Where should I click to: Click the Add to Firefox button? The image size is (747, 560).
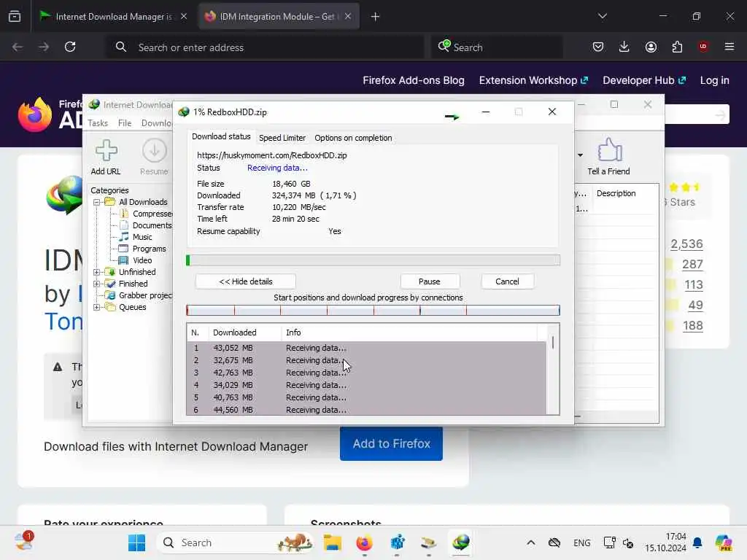391,444
